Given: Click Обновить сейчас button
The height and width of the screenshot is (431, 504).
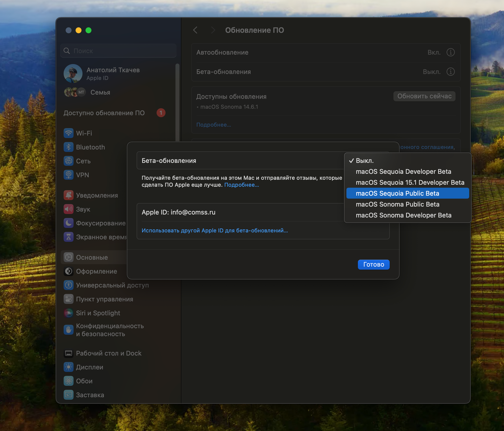Looking at the screenshot, I should click(424, 96).
